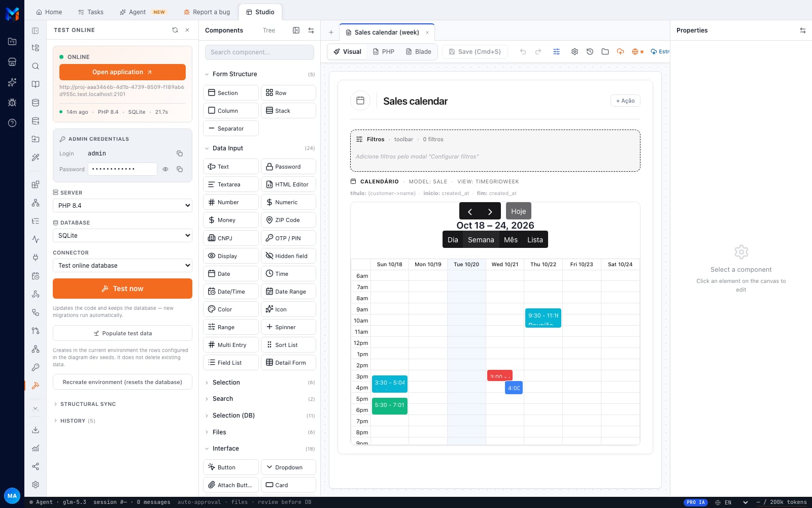812x508 pixels.
Task: Open the bug icon in left sidebar
Action: tap(12, 103)
